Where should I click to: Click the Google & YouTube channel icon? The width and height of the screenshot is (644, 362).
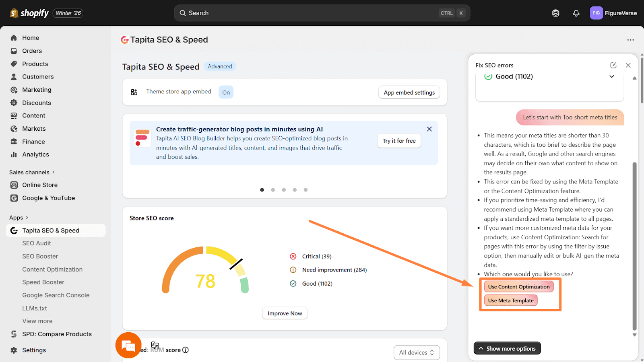click(14, 198)
